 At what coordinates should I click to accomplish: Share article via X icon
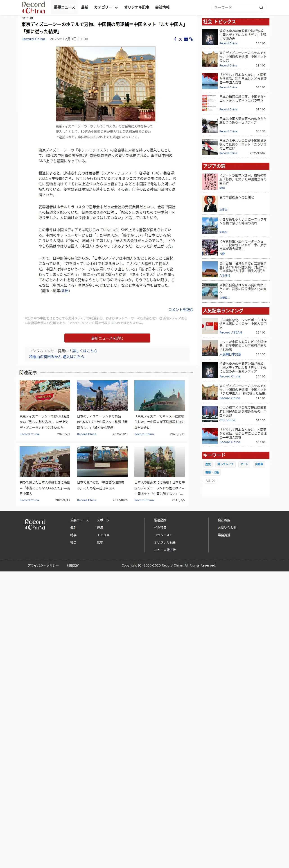pos(180,39)
